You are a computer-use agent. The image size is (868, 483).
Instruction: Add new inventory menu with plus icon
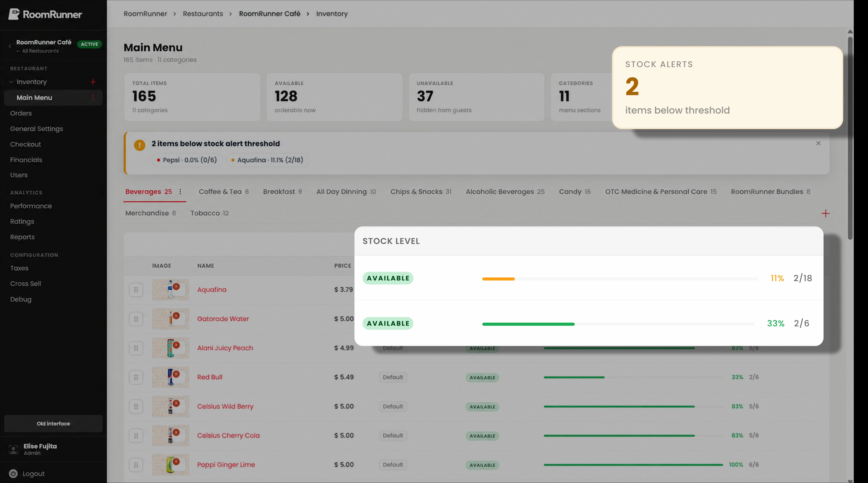[x=93, y=82]
